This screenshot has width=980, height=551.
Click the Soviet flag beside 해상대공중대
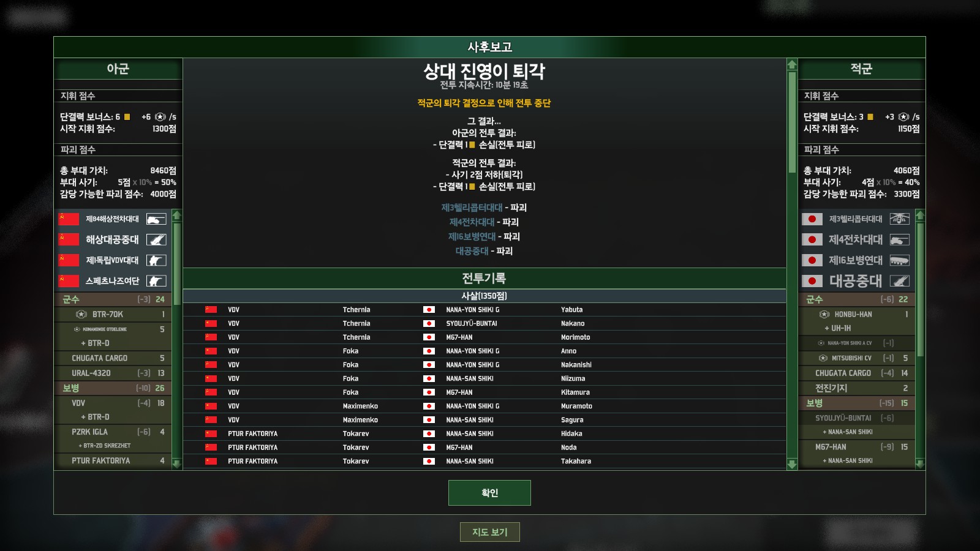click(69, 240)
